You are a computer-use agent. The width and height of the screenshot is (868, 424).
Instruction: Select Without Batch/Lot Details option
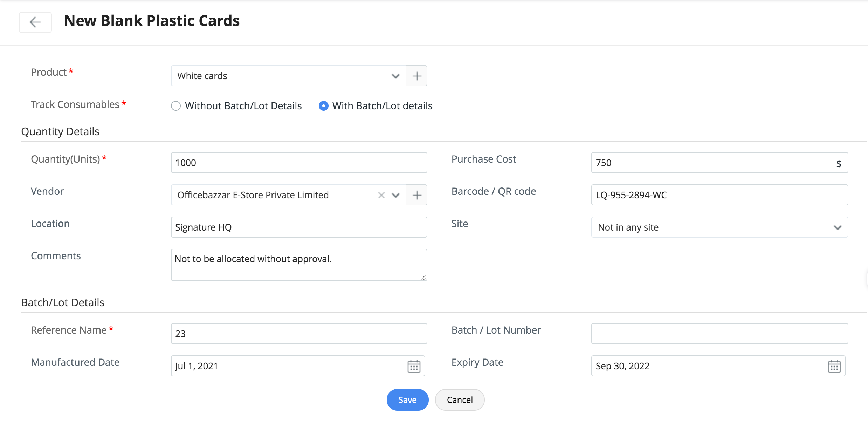[176, 106]
